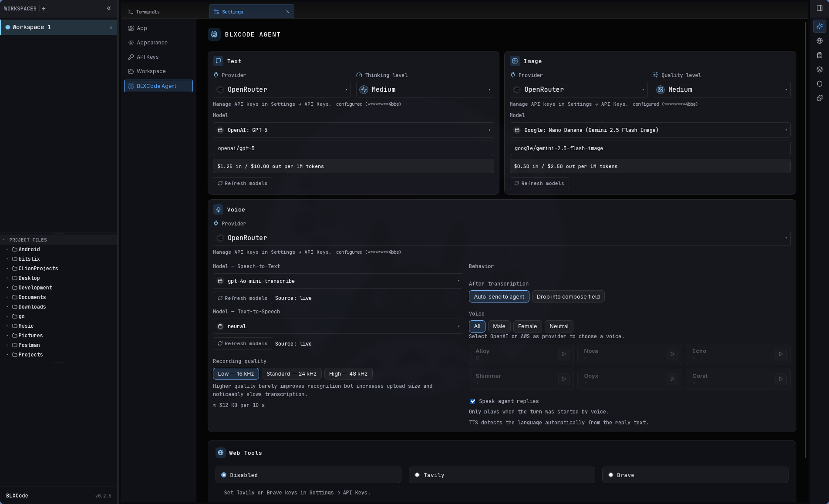Image resolution: width=829 pixels, height=504 pixels.
Task: Collapse the workspaces sidebar with double chevron
Action: pyautogui.click(x=109, y=8)
